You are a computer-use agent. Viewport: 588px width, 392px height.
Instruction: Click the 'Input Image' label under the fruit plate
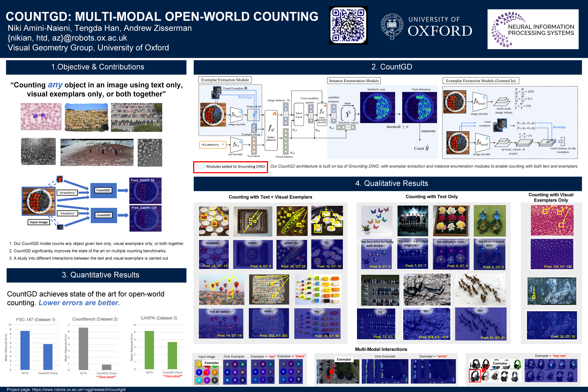[39, 222]
